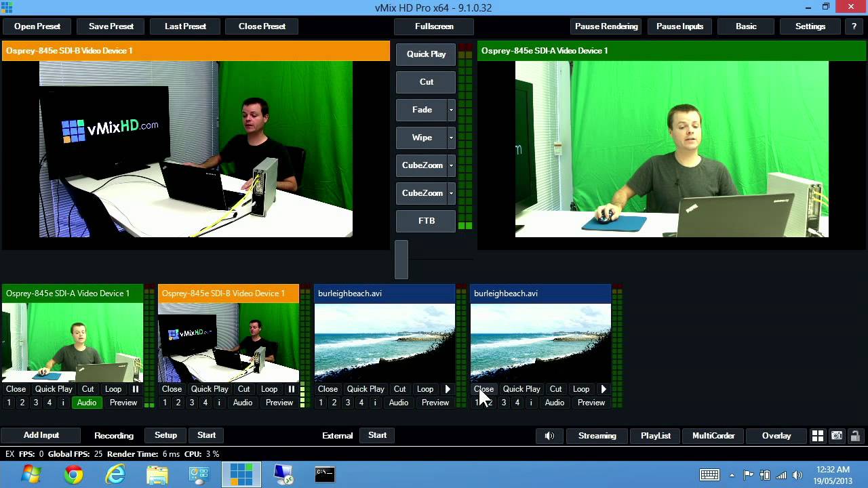Enable Loop on the first burleighbeach.avi input
The image size is (868, 488).
click(x=425, y=389)
